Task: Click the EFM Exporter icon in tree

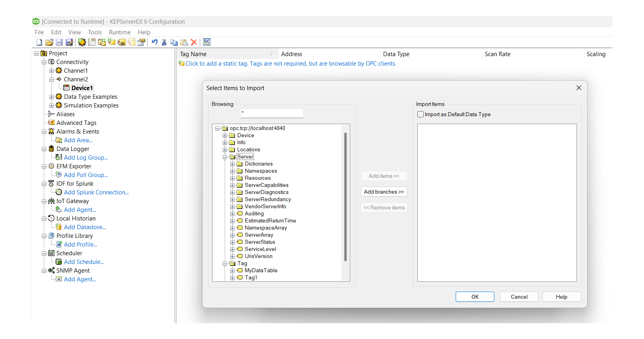Action: (51, 166)
